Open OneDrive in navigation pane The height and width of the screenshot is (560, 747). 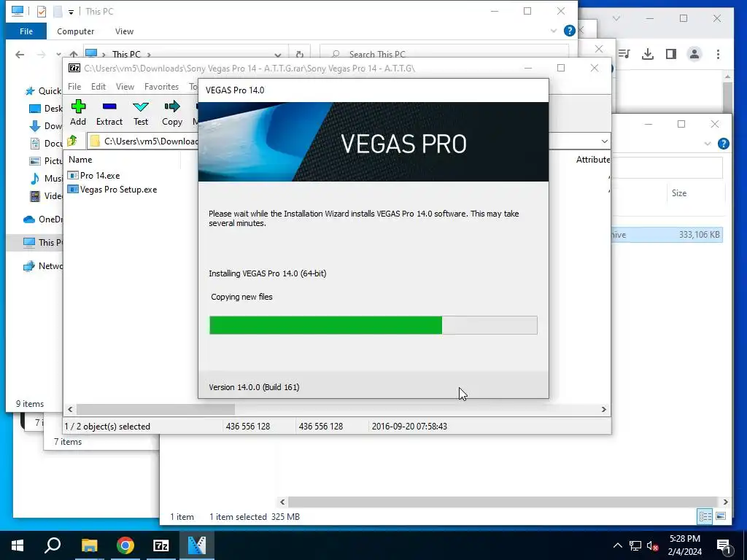tap(43, 219)
